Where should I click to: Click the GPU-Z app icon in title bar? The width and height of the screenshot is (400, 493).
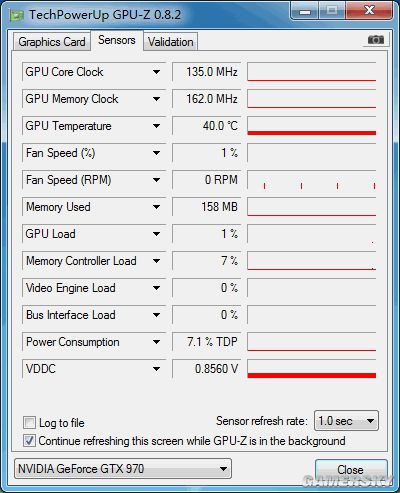[x=16, y=15]
